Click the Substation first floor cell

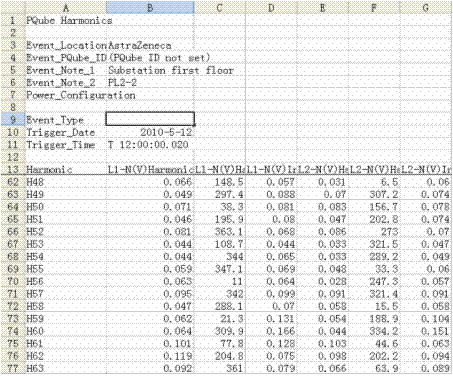coord(171,70)
